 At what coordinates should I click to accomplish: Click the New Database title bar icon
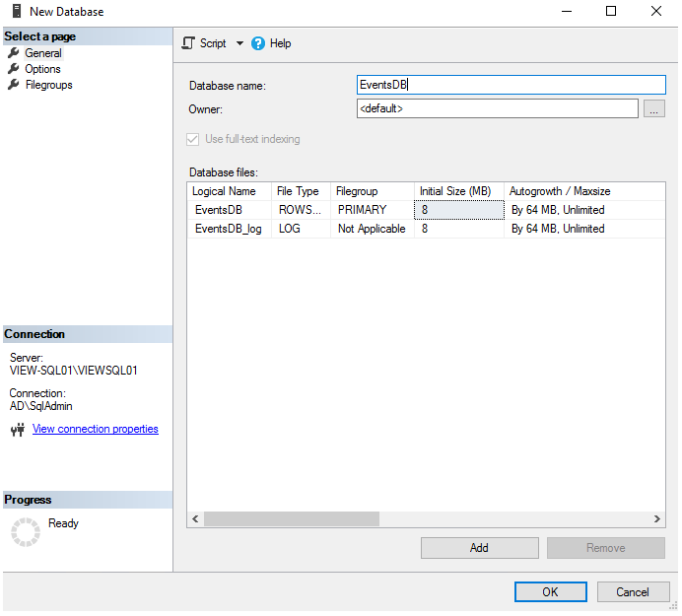pos(14,12)
